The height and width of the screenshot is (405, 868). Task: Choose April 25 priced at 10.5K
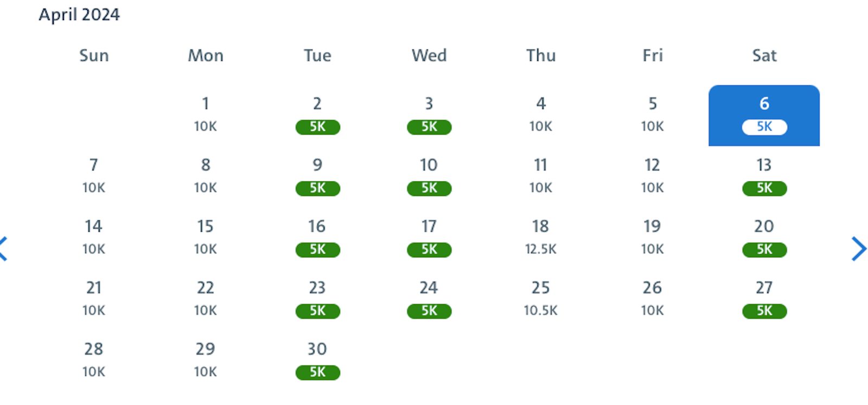540,299
